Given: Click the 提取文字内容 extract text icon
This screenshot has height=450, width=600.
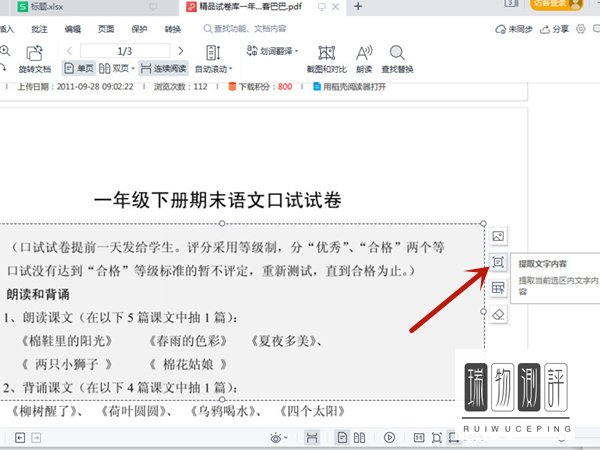Looking at the screenshot, I should (x=498, y=262).
